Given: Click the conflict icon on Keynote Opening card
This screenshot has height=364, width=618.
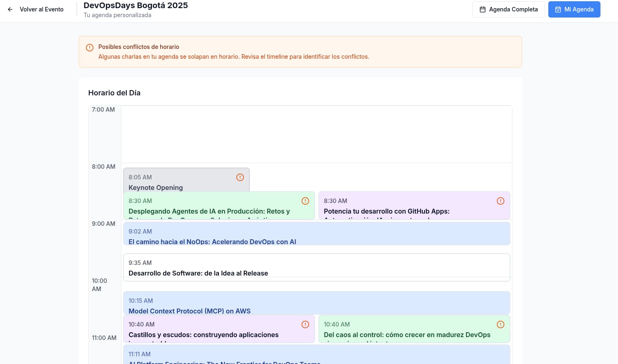Looking at the screenshot, I should (x=240, y=177).
